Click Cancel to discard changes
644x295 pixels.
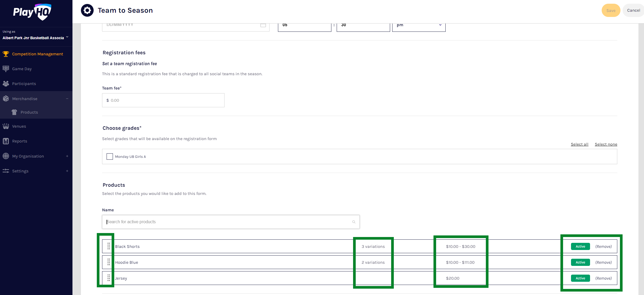click(x=633, y=10)
